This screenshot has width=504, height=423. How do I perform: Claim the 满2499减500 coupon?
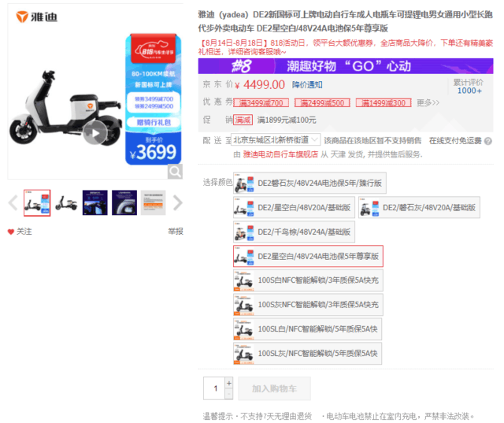322,103
